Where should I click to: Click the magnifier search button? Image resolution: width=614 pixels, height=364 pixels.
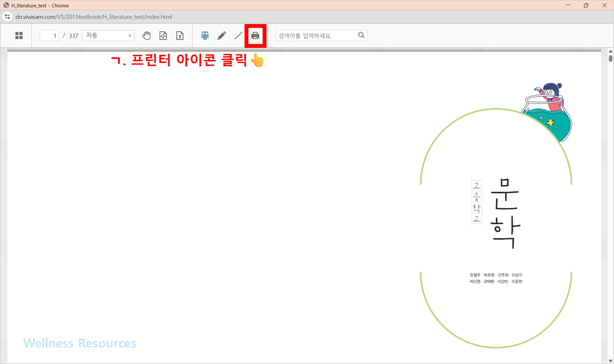click(x=362, y=35)
